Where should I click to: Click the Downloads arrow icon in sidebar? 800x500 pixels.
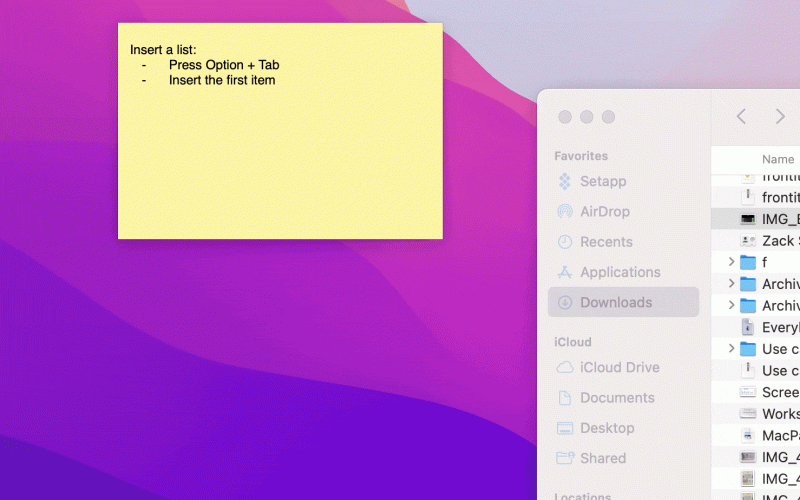point(564,302)
